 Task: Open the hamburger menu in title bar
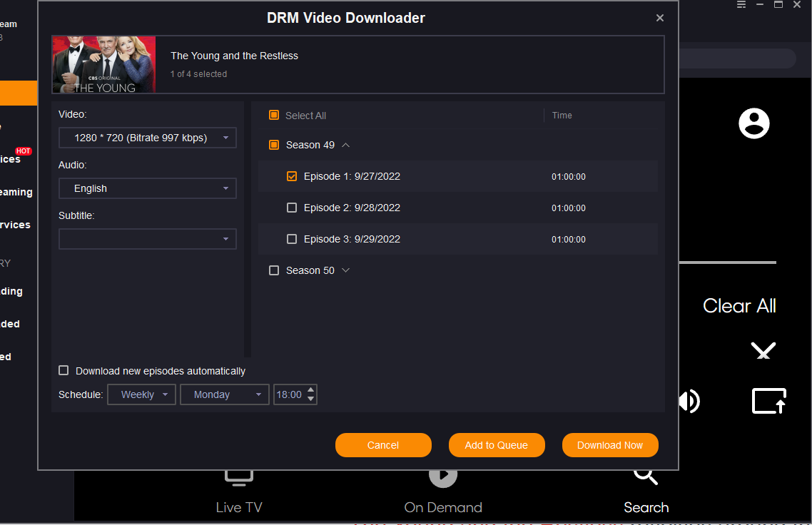pos(741,5)
